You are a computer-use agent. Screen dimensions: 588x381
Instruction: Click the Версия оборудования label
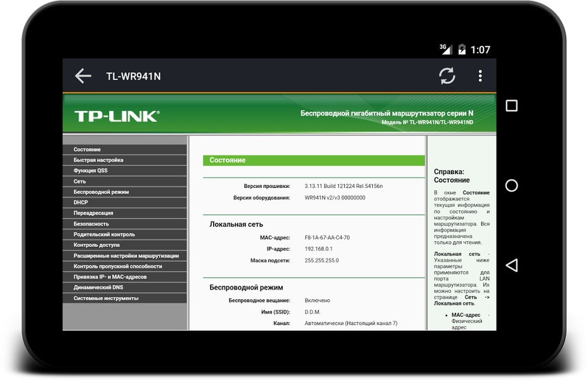[262, 198]
